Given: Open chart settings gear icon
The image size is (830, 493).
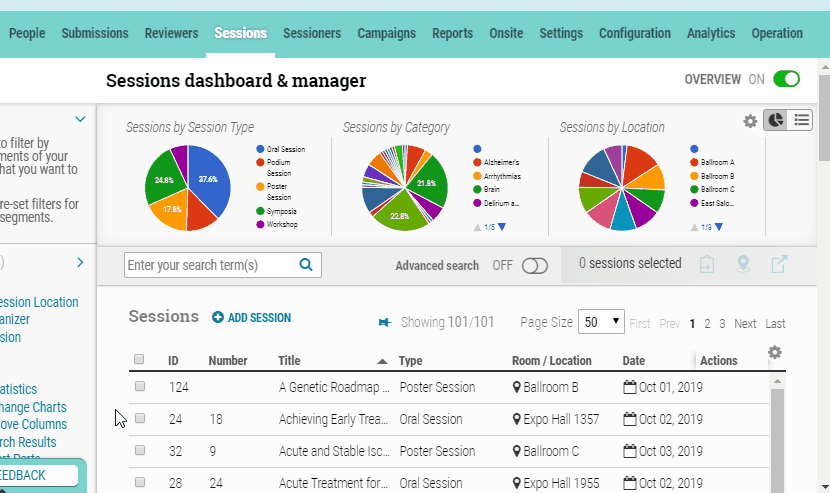Looking at the screenshot, I should [750, 121].
